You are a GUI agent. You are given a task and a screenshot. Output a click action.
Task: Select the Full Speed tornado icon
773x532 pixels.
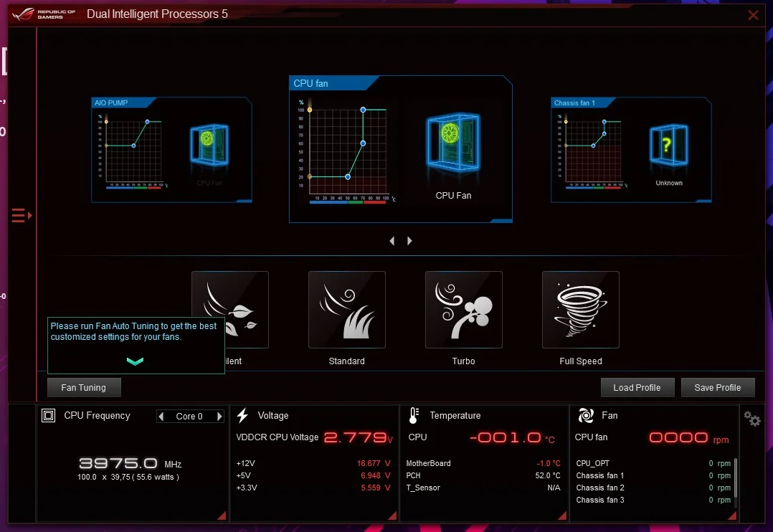580,310
